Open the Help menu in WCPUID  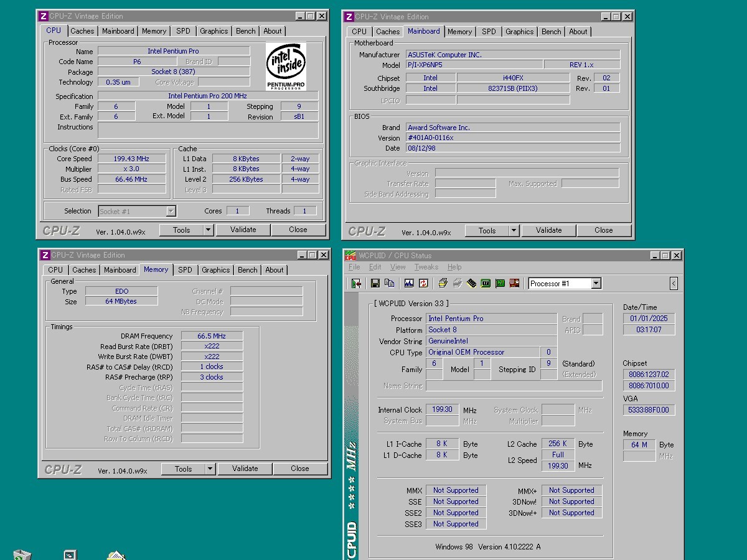tap(454, 268)
